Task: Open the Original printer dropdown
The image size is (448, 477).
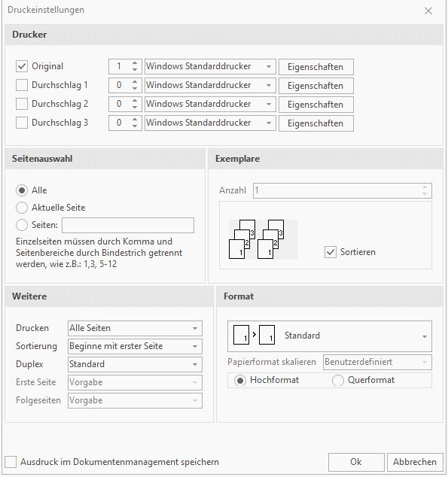Action: tap(210, 67)
